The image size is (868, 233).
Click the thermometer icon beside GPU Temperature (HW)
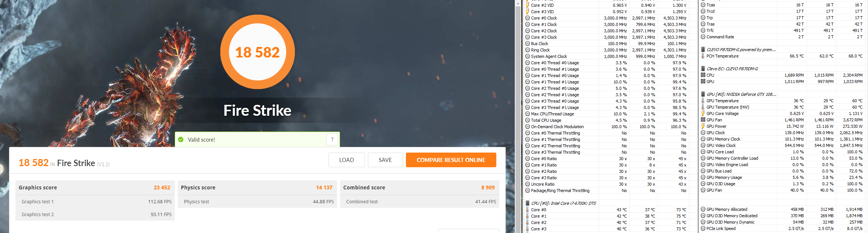click(703, 107)
